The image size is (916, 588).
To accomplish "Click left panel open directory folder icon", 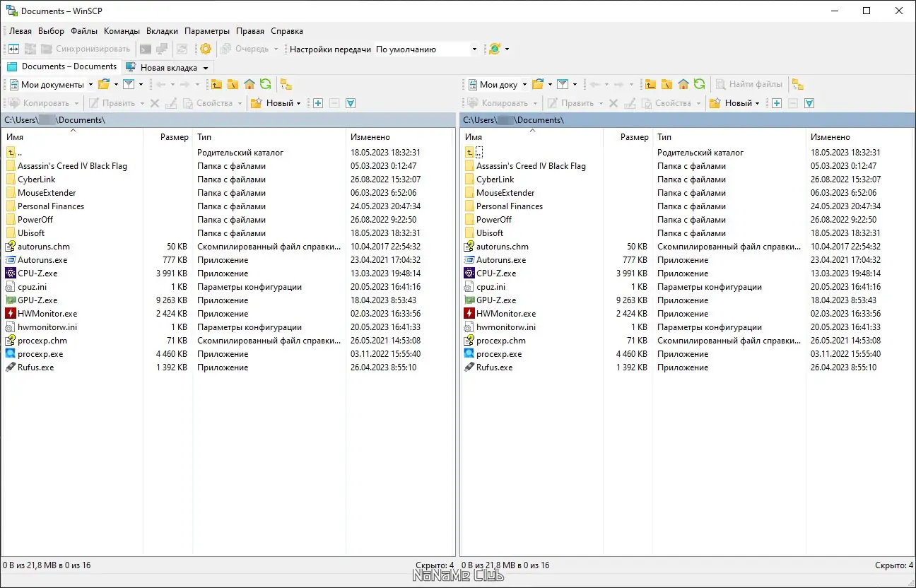I will point(104,84).
